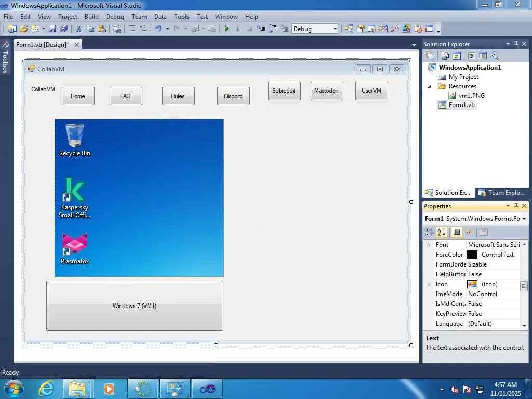Open the toolbox via wrench-hammer toolbar icon
Screen dimensions: 532x399
pyautogui.click(x=394, y=29)
